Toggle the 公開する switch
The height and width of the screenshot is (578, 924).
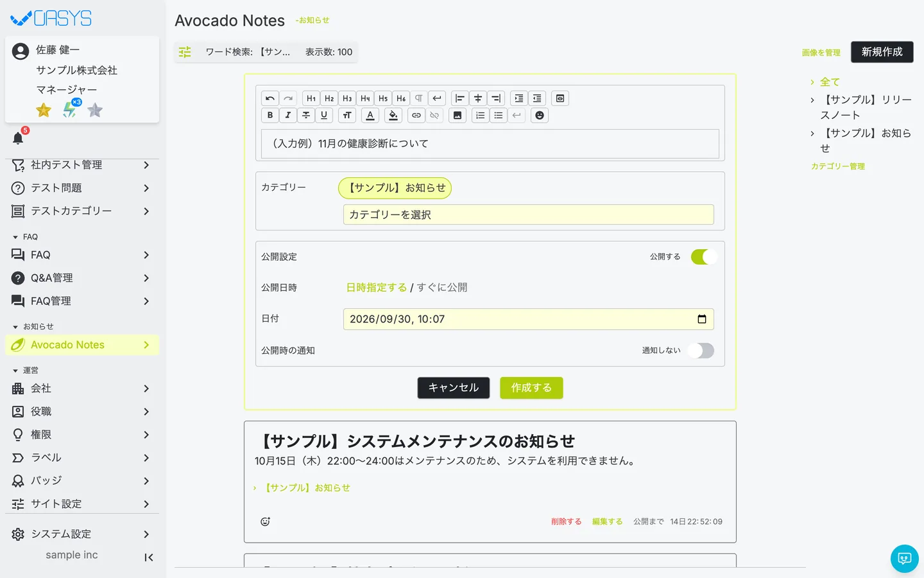tap(703, 257)
